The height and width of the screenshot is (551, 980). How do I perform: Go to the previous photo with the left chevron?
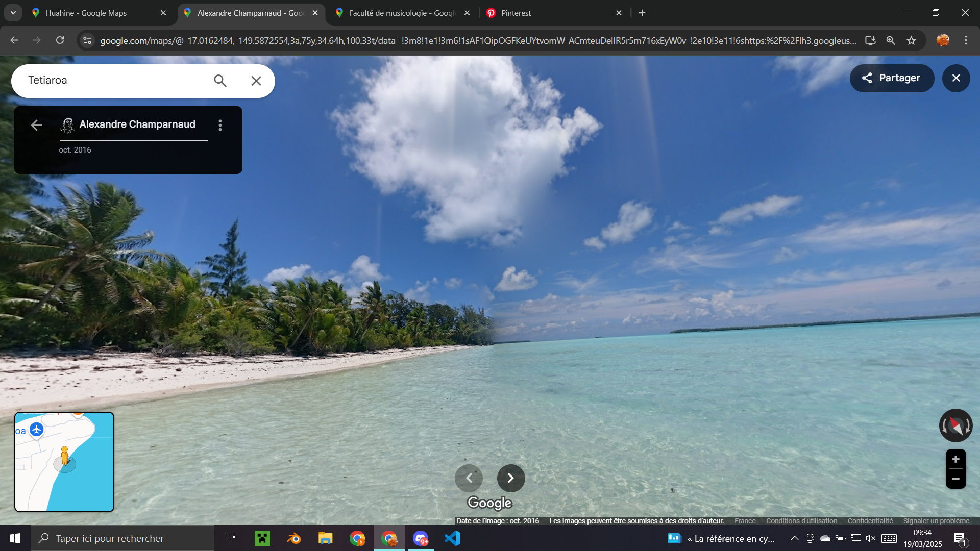click(469, 478)
